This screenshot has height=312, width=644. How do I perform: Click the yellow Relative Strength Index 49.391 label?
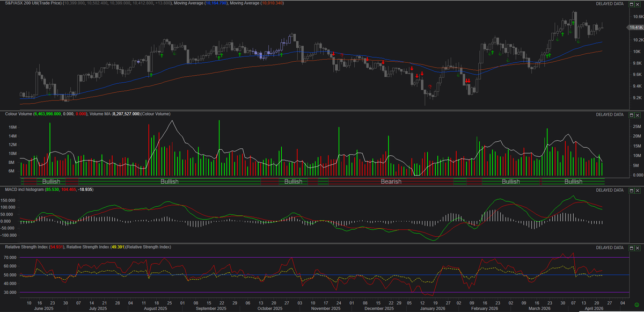[96, 247]
